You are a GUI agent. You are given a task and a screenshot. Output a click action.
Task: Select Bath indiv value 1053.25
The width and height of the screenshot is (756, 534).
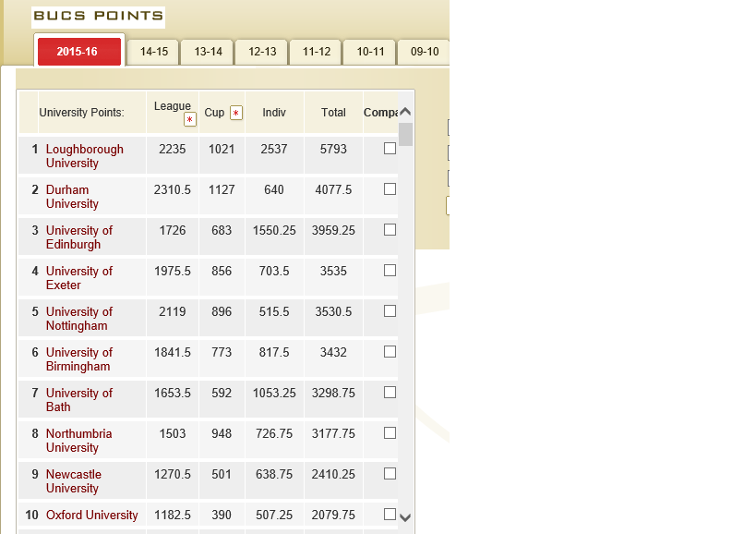[x=274, y=394]
